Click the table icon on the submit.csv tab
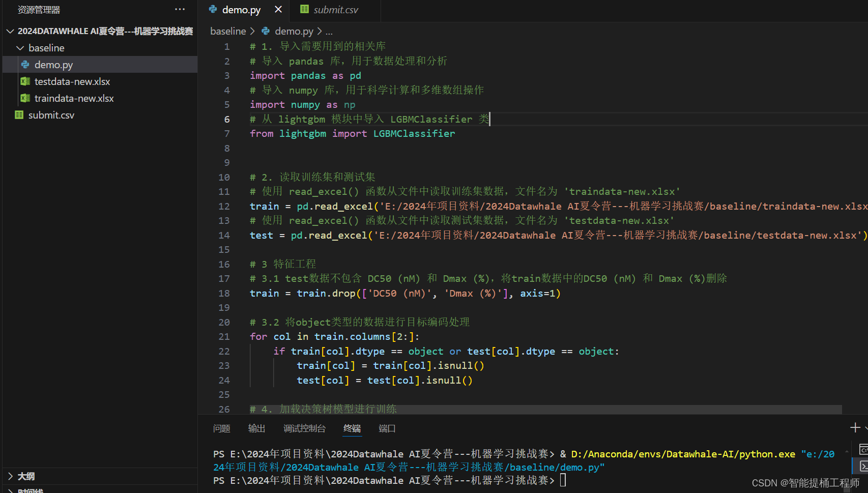 coord(304,9)
